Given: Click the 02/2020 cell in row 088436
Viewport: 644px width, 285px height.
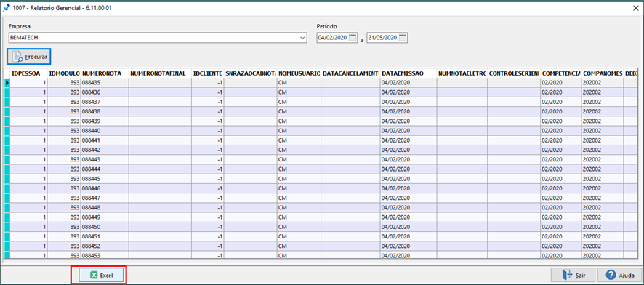Looking at the screenshot, I should tap(561, 92).
